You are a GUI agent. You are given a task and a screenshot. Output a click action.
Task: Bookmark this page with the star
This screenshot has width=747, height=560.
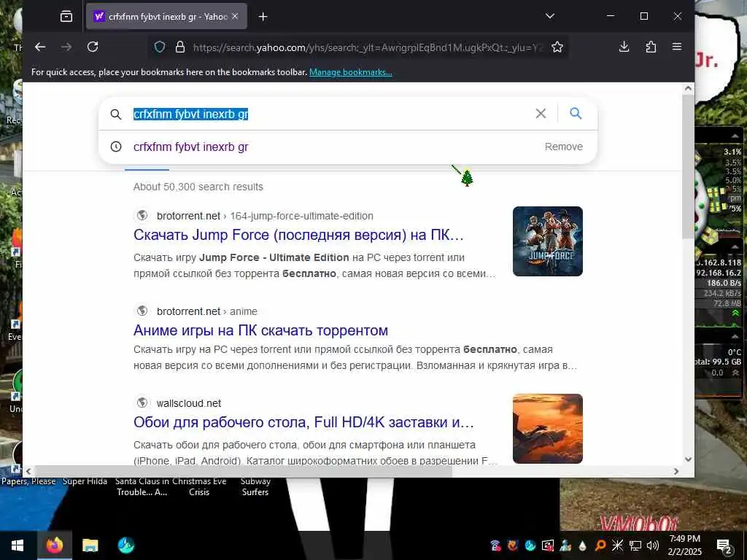[x=557, y=47]
